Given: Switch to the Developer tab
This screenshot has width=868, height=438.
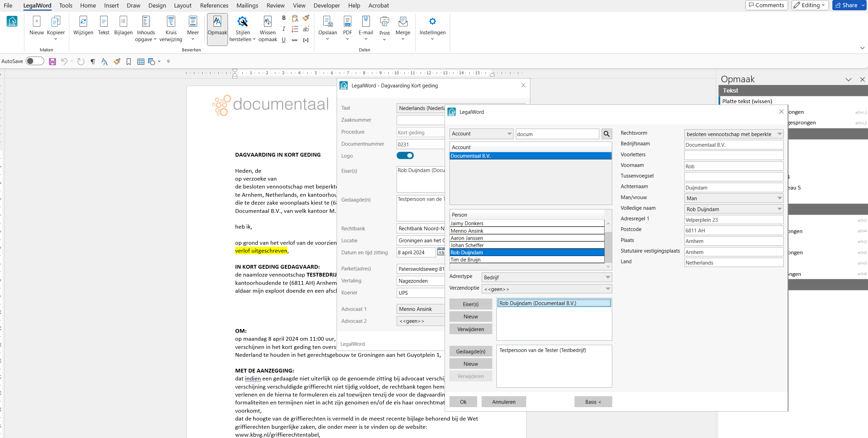Looking at the screenshot, I should tap(327, 5).
